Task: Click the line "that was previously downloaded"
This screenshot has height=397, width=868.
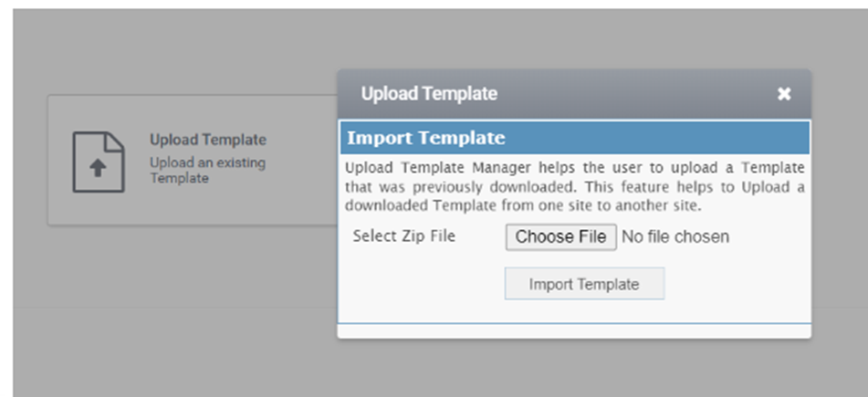Action: (x=575, y=186)
